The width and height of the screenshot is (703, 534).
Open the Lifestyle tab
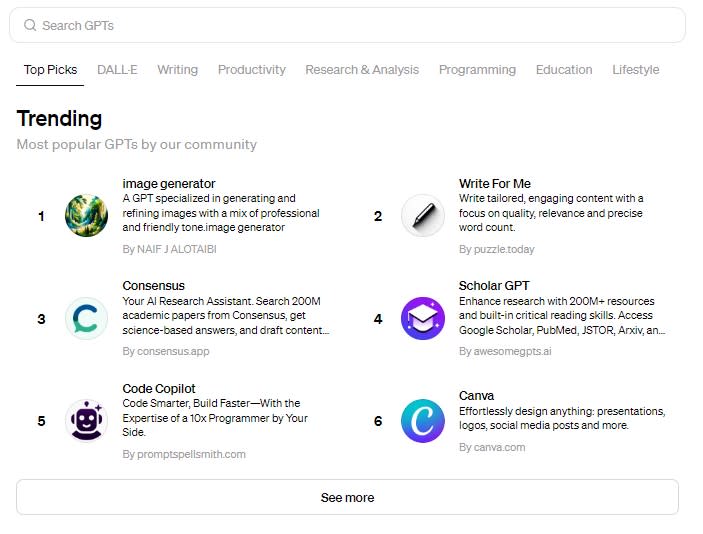636,70
